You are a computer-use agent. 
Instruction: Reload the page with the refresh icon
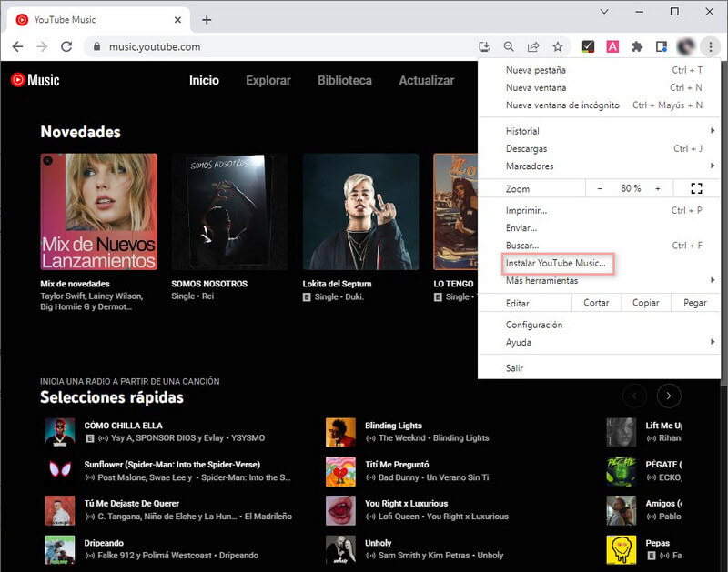[x=66, y=46]
